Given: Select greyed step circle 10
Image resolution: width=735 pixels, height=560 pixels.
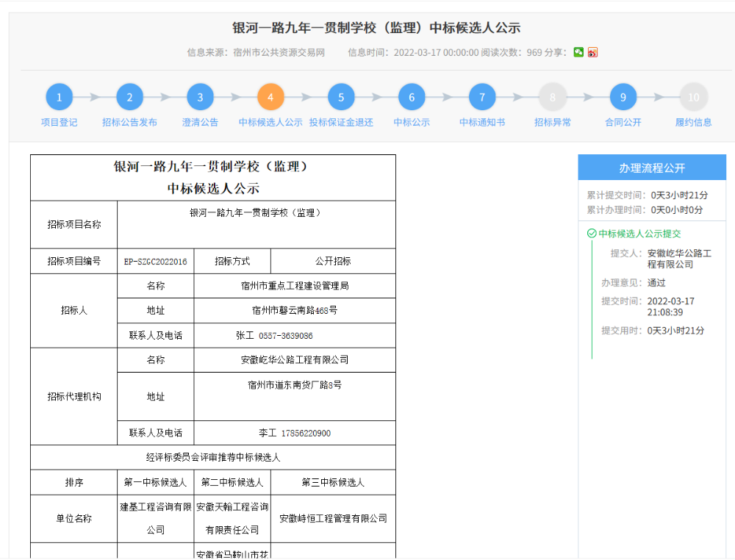Looking at the screenshot, I should pos(694,97).
